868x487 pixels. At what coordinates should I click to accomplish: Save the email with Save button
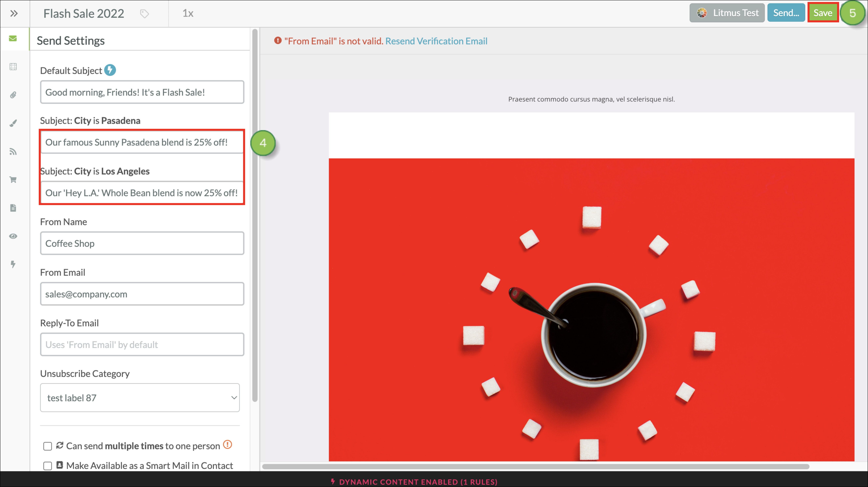(x=823, y=13)
